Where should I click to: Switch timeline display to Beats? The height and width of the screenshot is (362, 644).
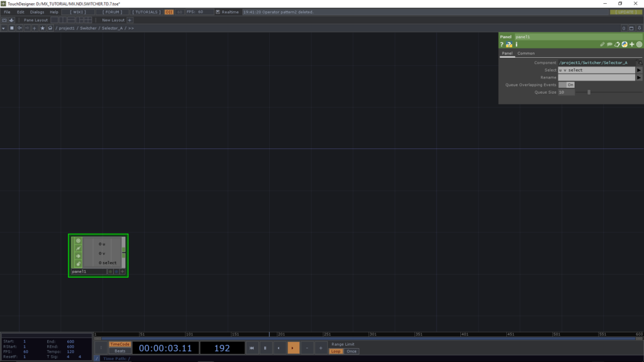[119, 351]
